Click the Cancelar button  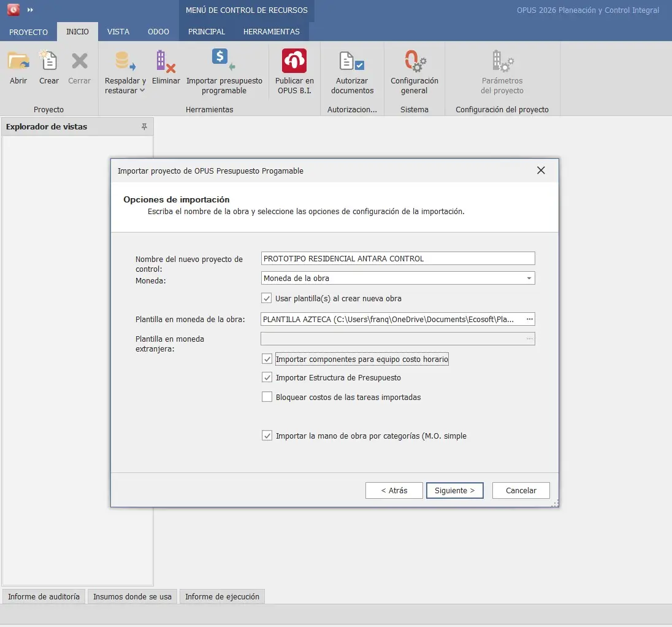tap(521, 491)
